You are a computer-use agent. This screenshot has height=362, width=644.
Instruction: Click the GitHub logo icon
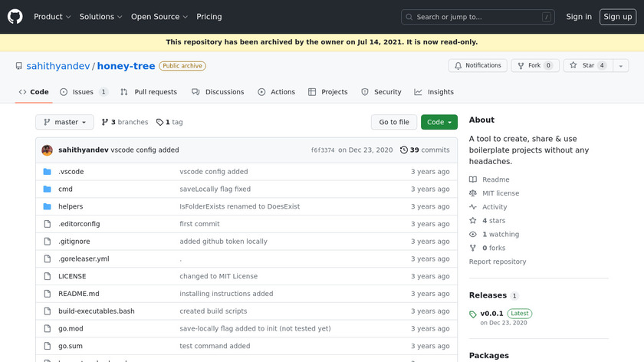(x=15, y=16)
